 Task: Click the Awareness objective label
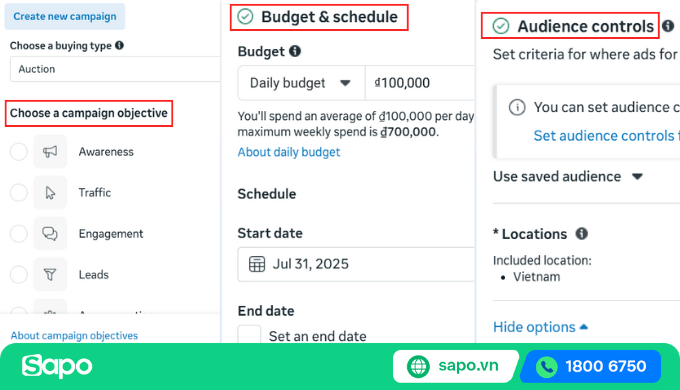point(106,152)
